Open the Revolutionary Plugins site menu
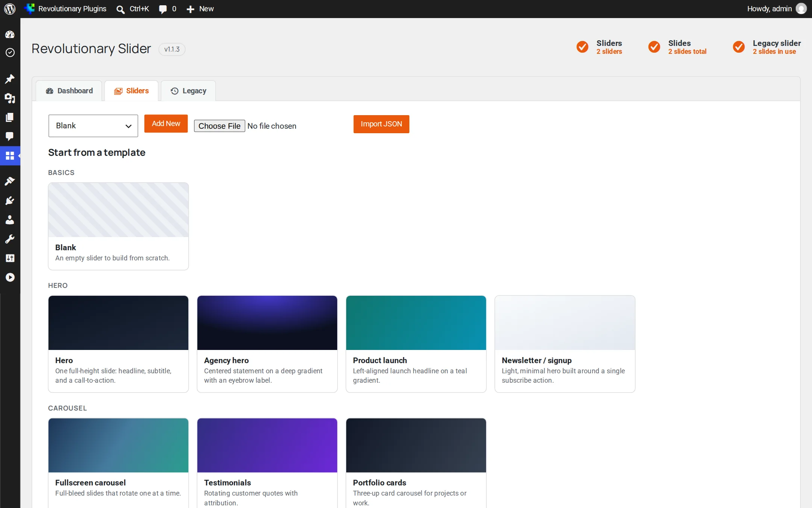This screenshot has width=812, height=508. pos(66,9)
